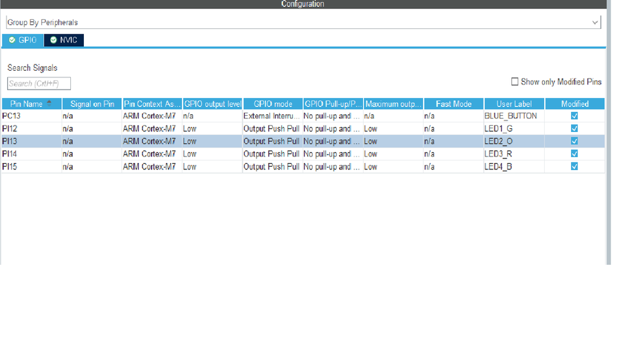Select the PI15 pin row
This screenshot has height=362, width=644.
coord(303,167)
